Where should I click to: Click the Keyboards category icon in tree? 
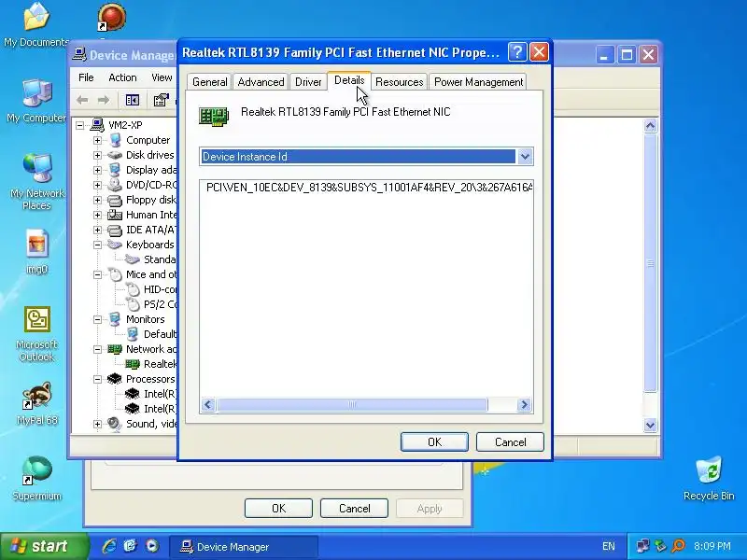114,245
